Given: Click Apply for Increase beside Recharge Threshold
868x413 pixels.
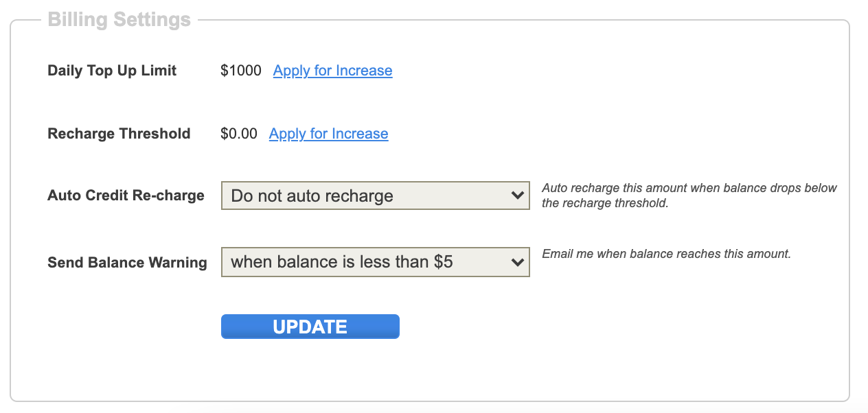Looking at the screenshot, I should pos(328,134).
